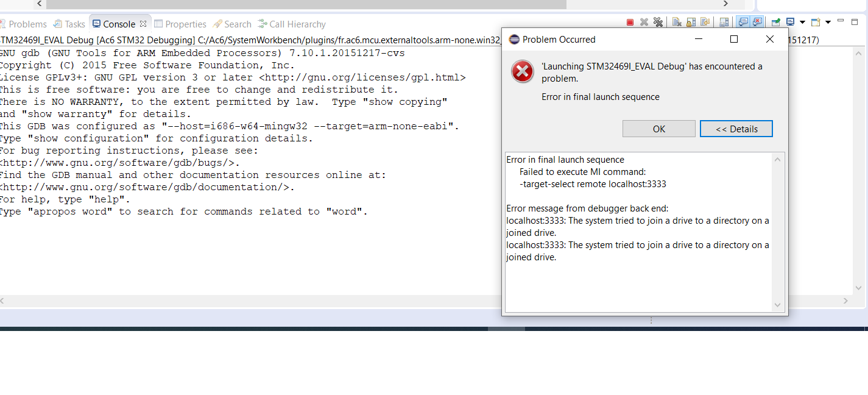This screenshot has width=868, height=395.
Task: Remove all terminated launches from console
Action: [658, 23]
